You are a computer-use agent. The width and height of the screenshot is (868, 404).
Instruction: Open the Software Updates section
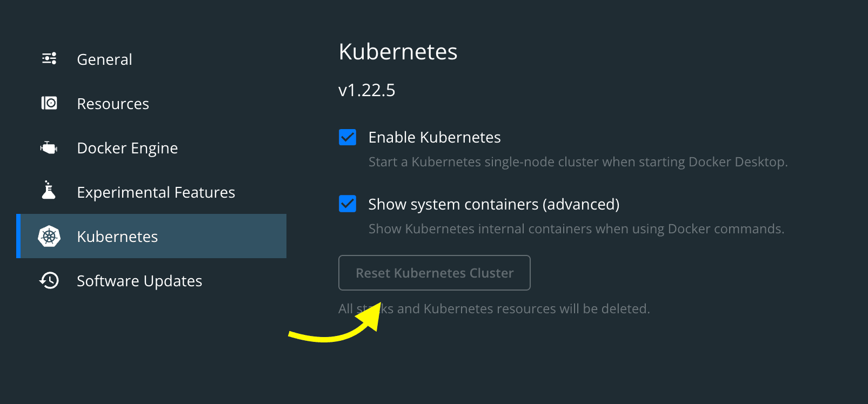click(x=139, y=280)
